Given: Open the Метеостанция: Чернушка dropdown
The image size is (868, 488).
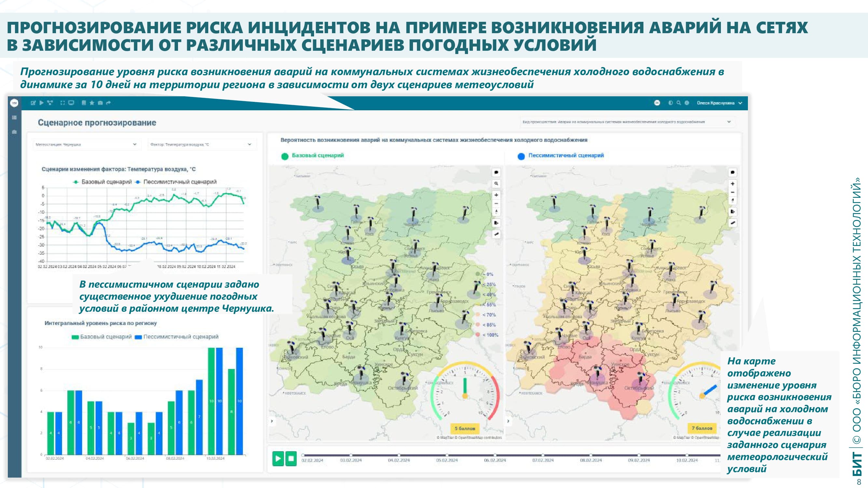Looking at the screenshot, I should [86, 144].
